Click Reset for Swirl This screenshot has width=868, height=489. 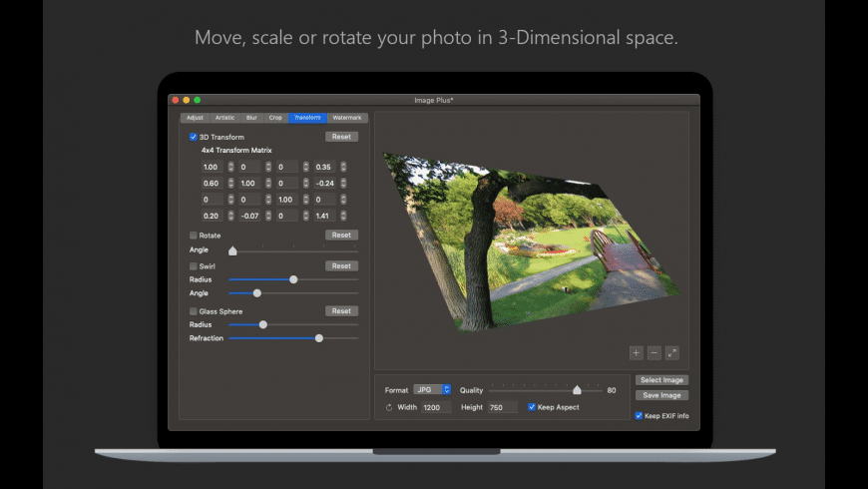coord(341,265)
